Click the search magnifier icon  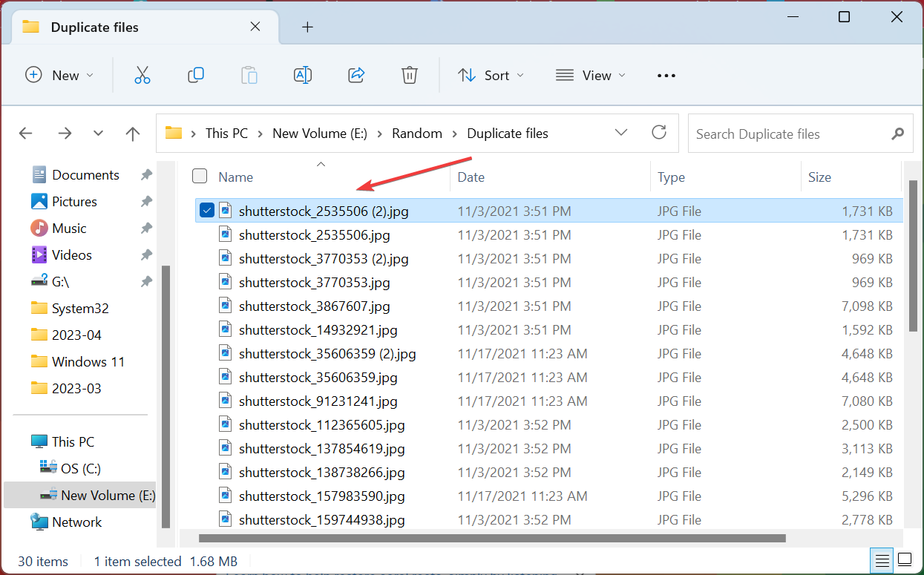pyautogui.click(x=897, y=134)
